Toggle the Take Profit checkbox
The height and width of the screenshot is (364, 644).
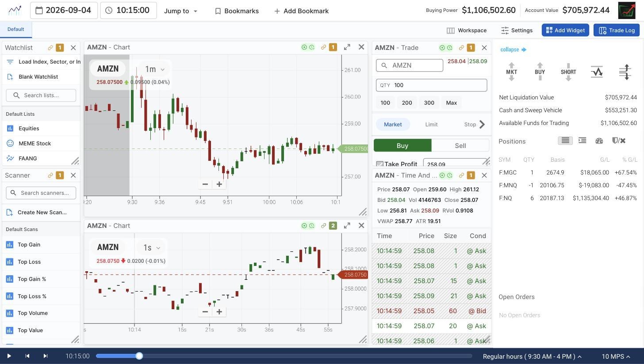pyautogui.click(x=379, y=164)
